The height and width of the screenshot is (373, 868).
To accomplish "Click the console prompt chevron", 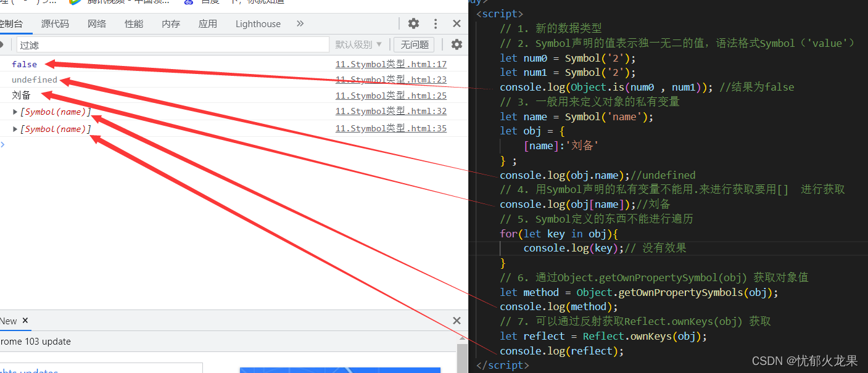I will pyautogui.click(x=2, y=144).
